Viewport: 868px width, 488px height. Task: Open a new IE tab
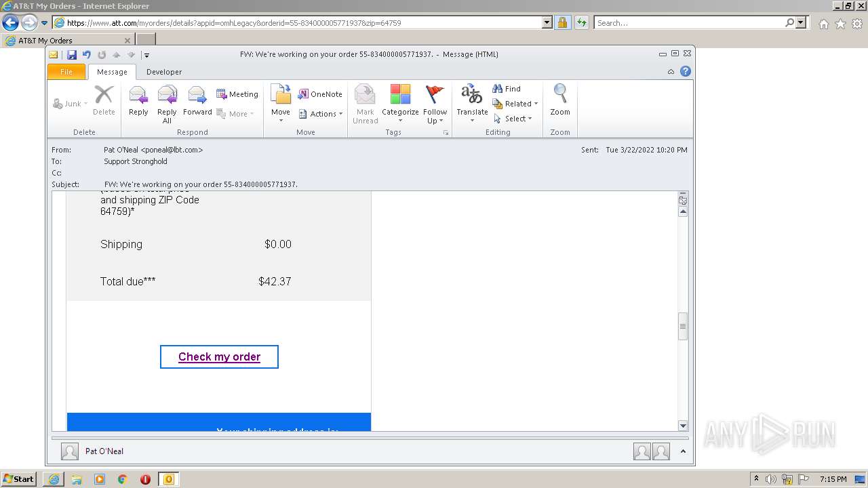pyautogui.click(x=146, y=41)
